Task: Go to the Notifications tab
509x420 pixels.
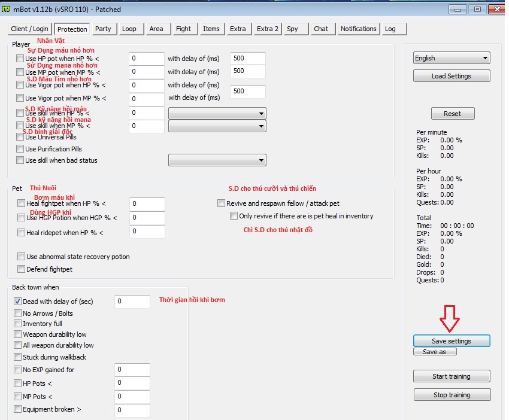Action: pos(358,29)
